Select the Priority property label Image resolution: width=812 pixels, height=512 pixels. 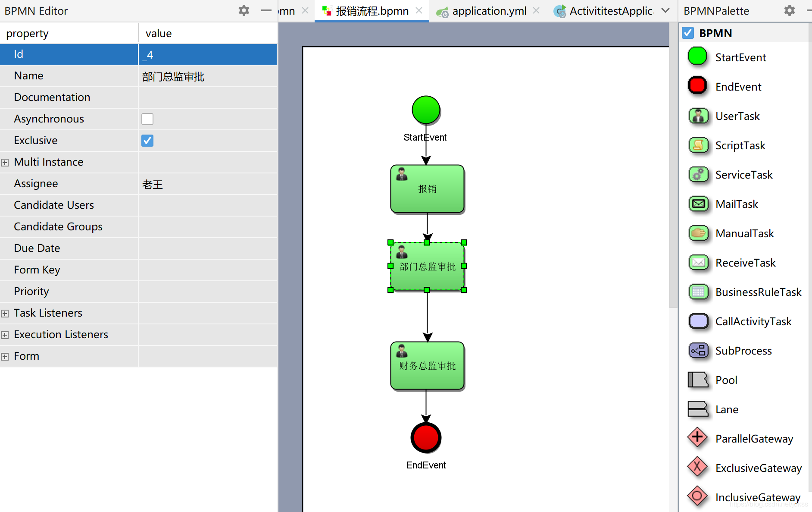(31, 292)
